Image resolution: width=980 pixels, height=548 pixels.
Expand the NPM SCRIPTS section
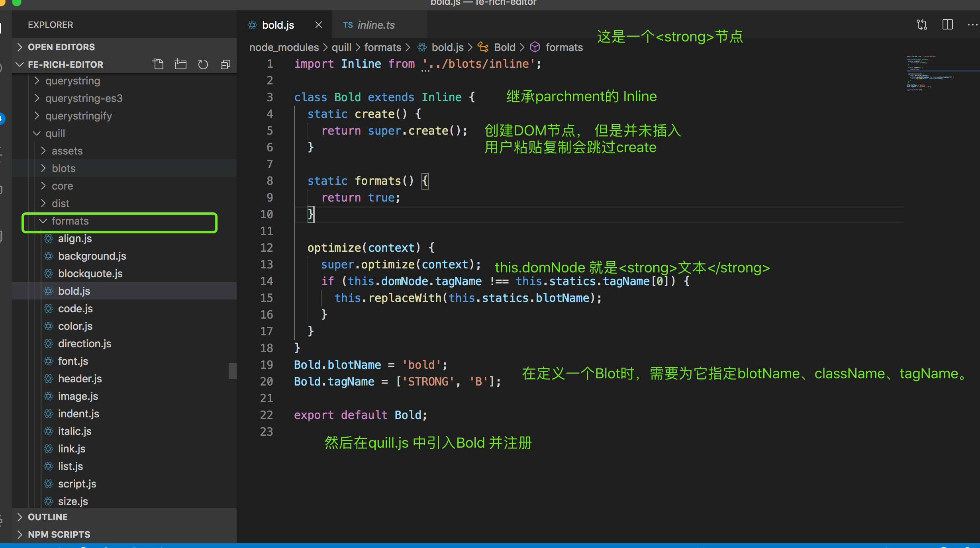pos(59,534)
